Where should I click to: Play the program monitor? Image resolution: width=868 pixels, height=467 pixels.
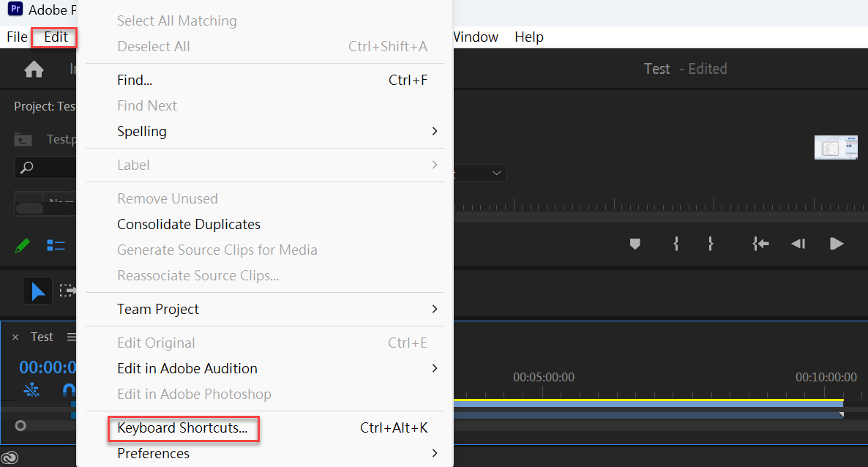(837, 244)
